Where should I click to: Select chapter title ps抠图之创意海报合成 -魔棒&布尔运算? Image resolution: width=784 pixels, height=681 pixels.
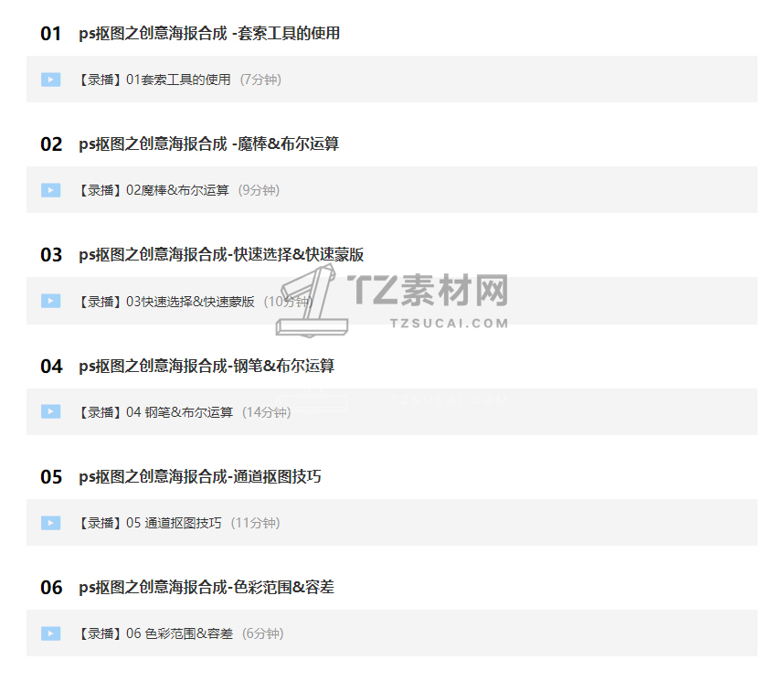[x=209, y=144]
